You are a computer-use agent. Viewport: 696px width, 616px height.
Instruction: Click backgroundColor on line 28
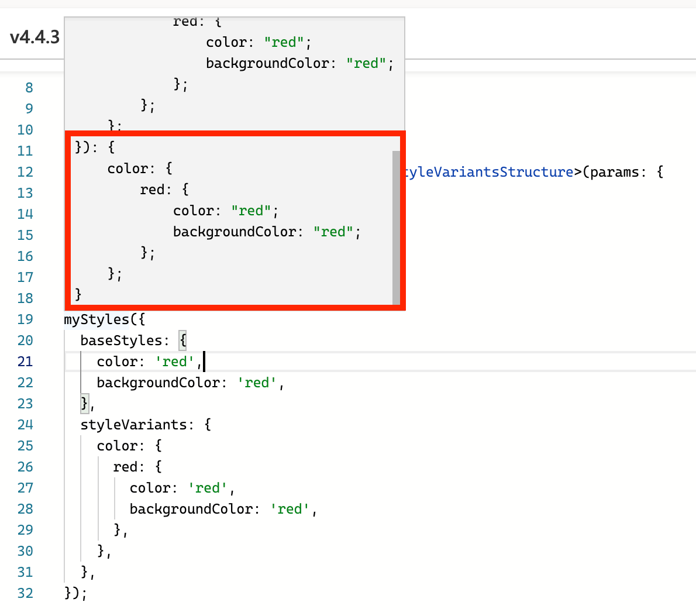pos(191,509)
